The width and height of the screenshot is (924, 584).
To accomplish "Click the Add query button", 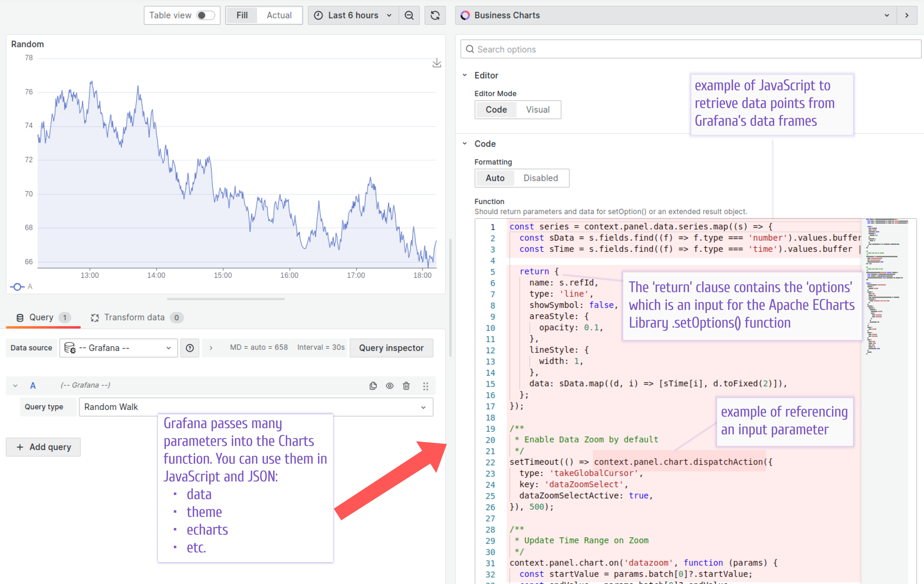I will click(43, 447).
